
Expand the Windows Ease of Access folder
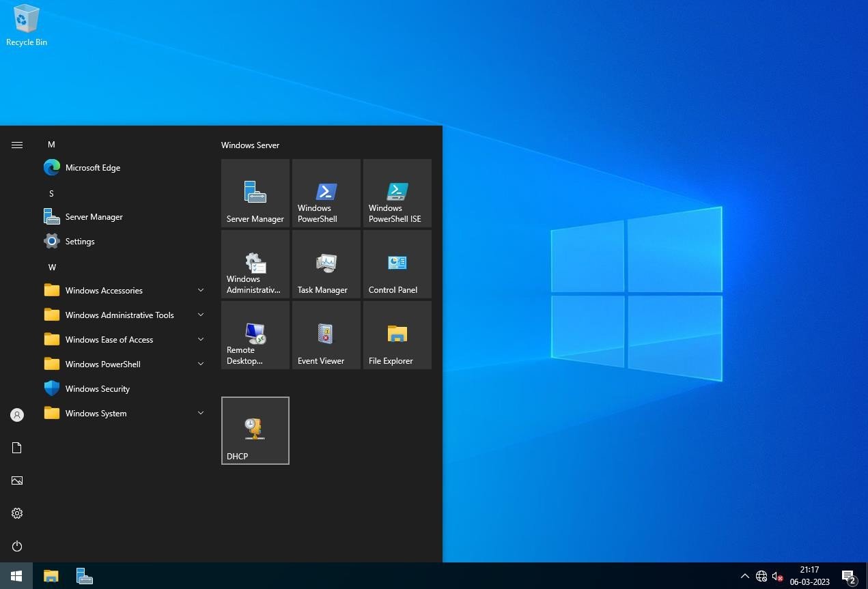point(124,339)
